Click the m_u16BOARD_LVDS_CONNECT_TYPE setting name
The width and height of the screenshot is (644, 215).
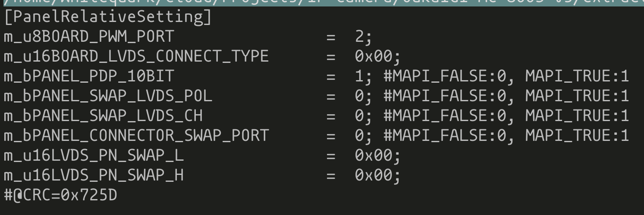click(x=136, y=56)
